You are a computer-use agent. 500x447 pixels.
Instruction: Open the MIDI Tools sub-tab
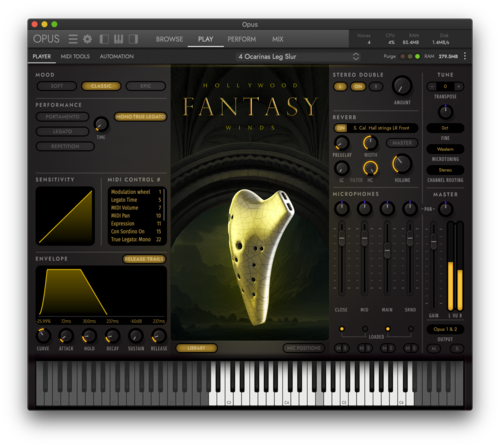pyautogui.click(x=75, y=56)
